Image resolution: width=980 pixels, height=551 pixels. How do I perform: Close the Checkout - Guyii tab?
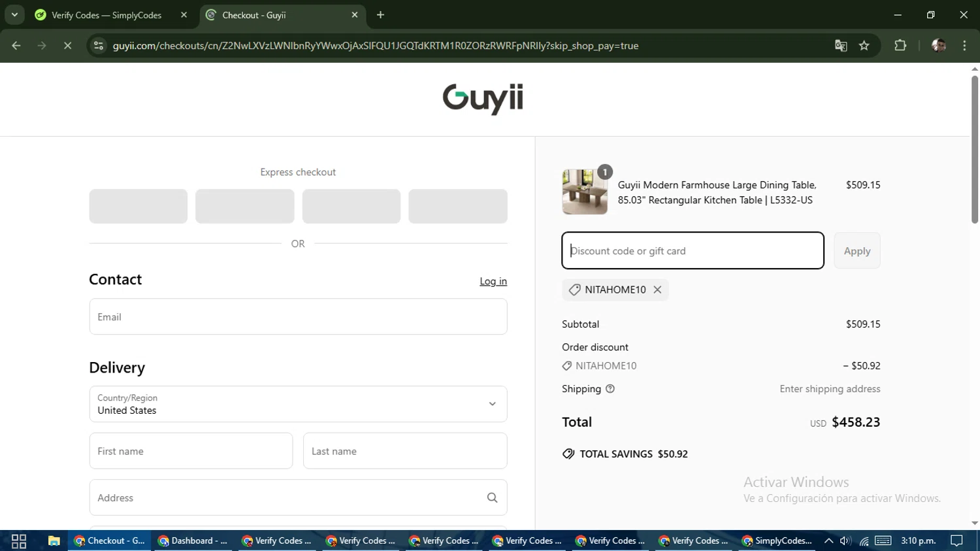355,14
